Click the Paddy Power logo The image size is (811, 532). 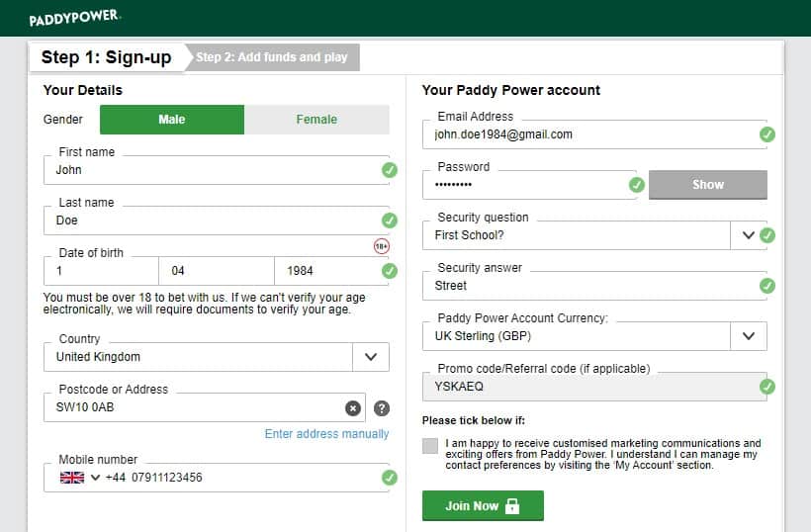click(75, 18)
